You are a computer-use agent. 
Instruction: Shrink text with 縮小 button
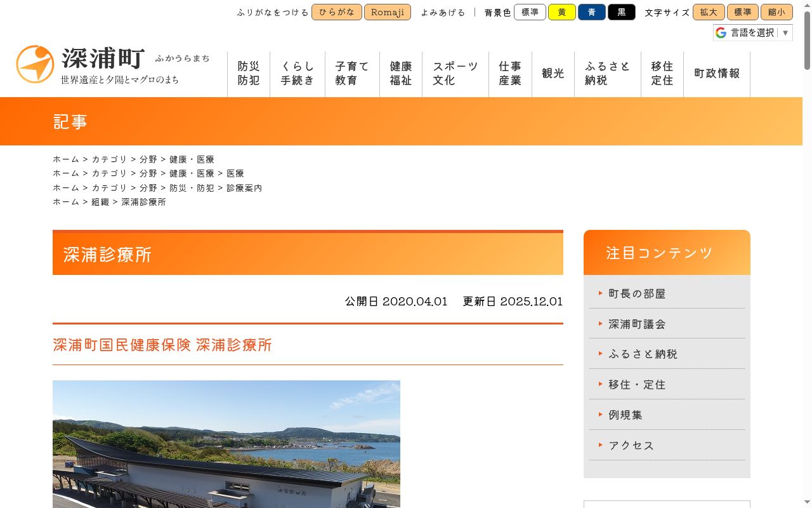[776, 12]
